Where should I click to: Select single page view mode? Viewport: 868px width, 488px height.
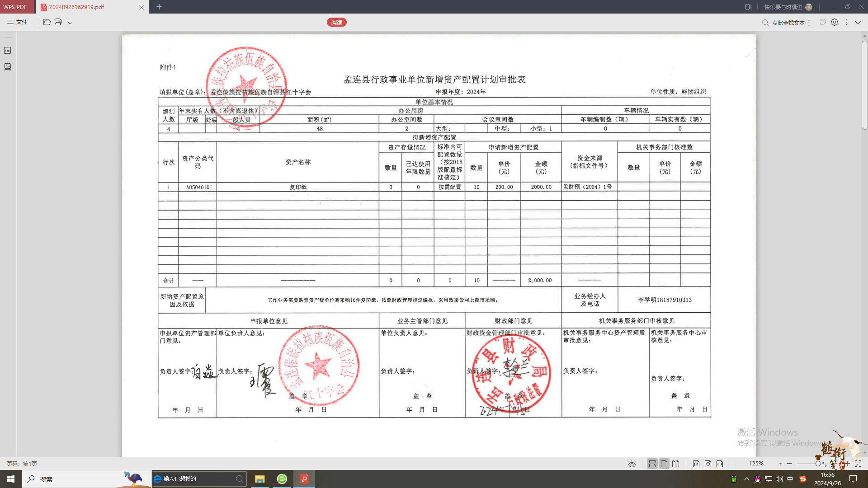(x=664, y=464)
